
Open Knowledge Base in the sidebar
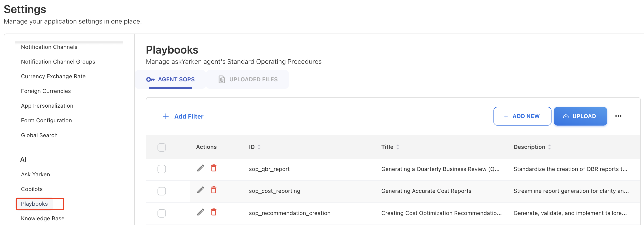43,218
